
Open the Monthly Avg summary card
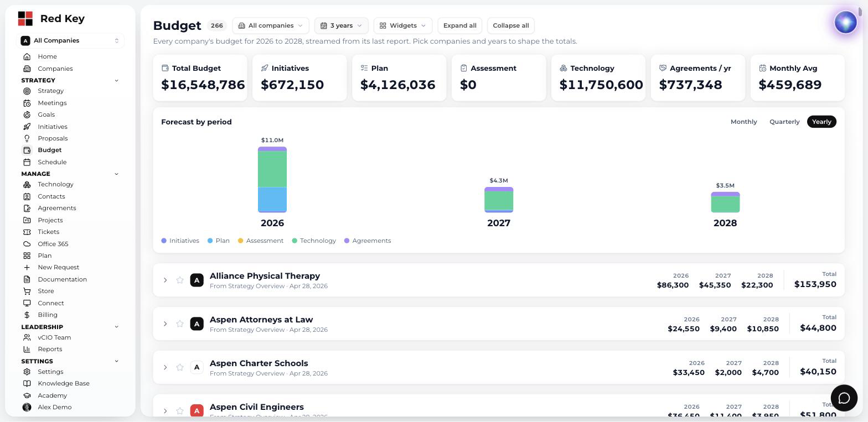[x=798, y=78]
